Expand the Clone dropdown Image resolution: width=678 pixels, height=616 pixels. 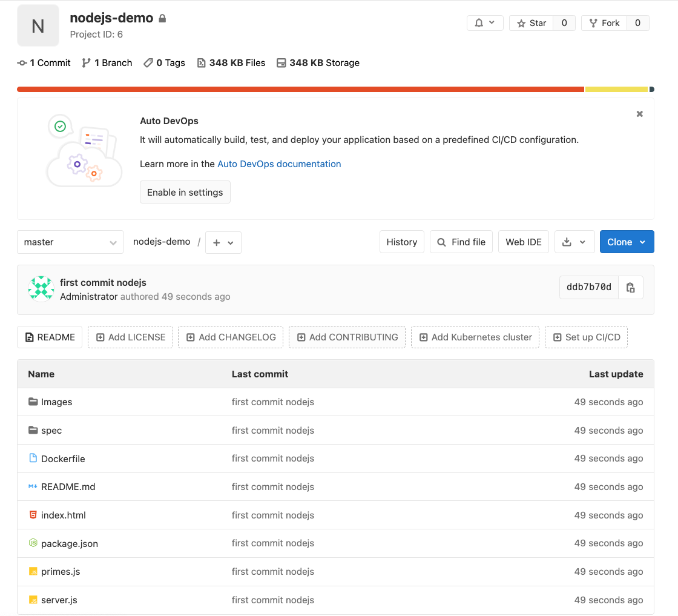tap(627, 242)
